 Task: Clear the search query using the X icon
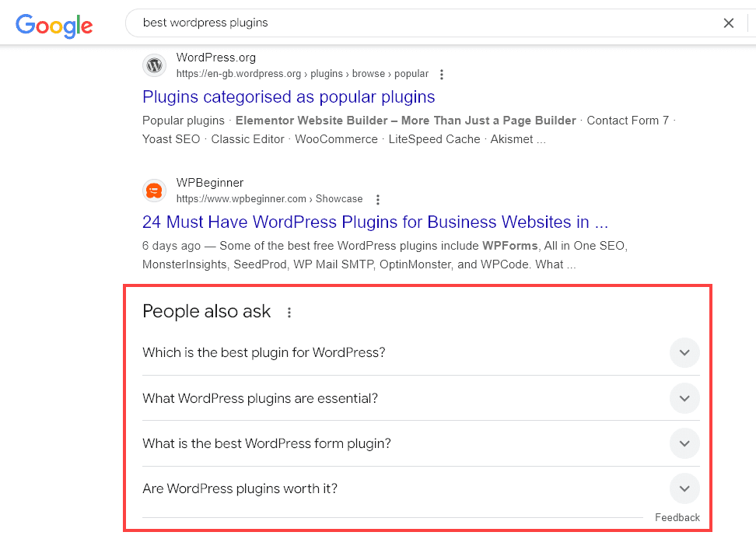tap(729, 23)
